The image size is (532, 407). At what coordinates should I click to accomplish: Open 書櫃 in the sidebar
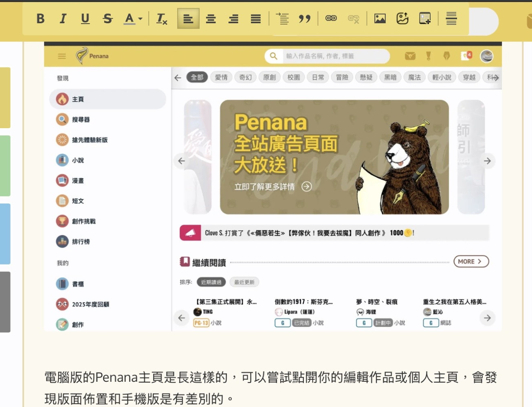click(x=108, y=284)
